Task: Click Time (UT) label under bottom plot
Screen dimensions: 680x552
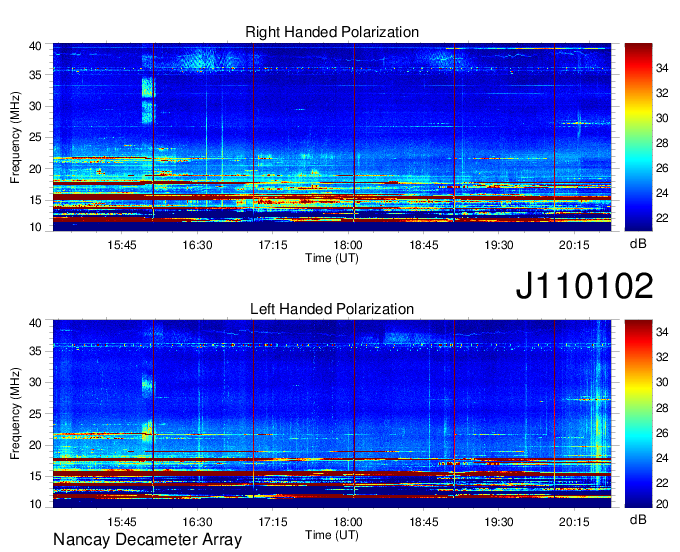Action: pyautogui.click(x=332, y=535)
